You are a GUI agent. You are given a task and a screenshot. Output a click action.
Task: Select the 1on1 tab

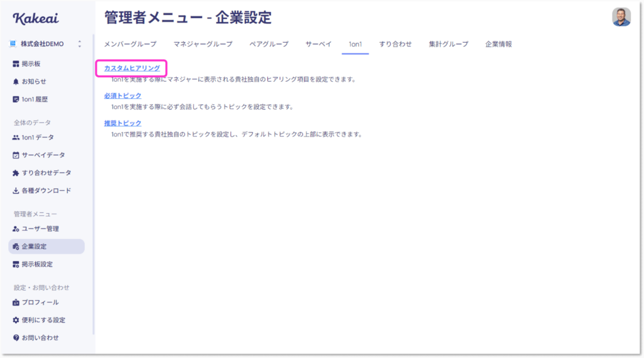[355, 44]
